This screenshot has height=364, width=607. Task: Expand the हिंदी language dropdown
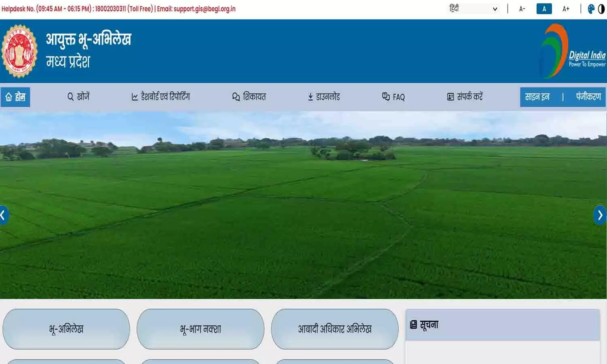473,8
